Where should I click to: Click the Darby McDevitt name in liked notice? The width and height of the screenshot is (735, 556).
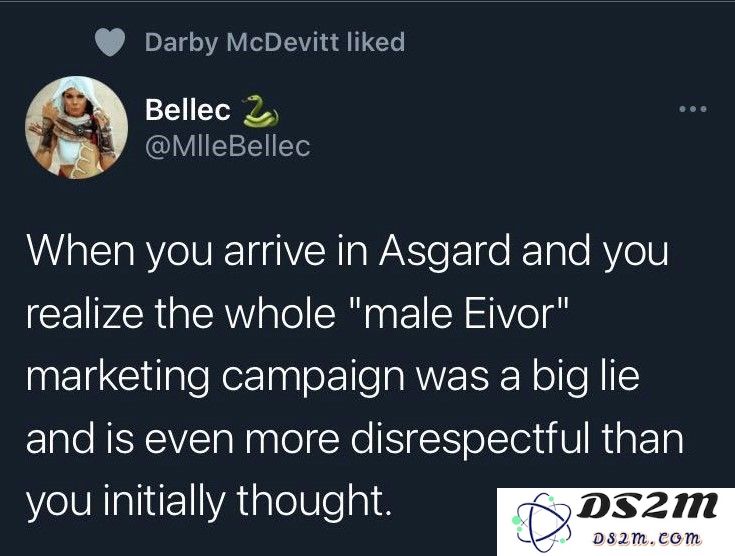(242, 42)
